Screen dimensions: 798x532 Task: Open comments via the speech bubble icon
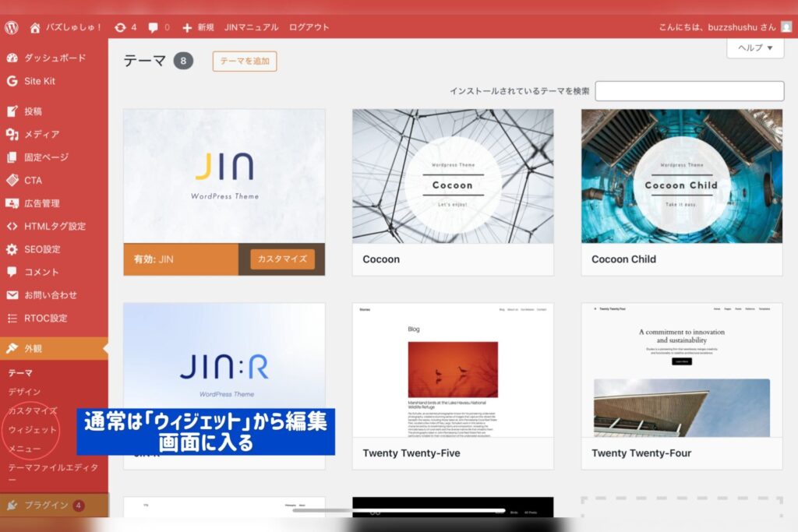point(153,27)
